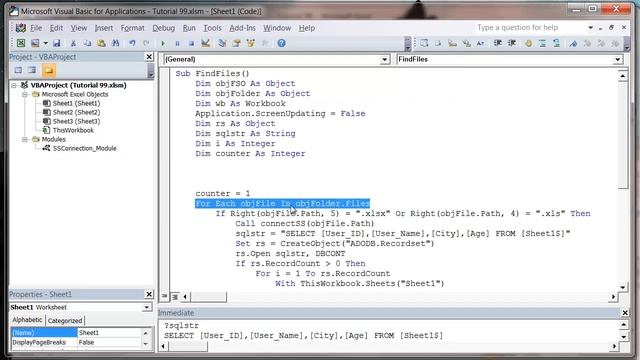640x360 pixels.
Task: Click List Properties/Methods icon
Action: (424, 43)
